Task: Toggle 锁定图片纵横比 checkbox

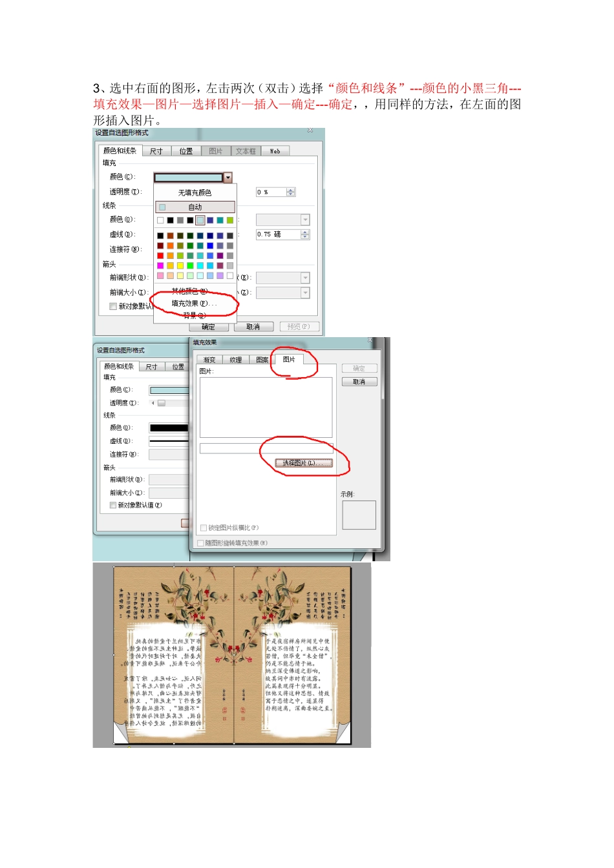Action: 204,528
